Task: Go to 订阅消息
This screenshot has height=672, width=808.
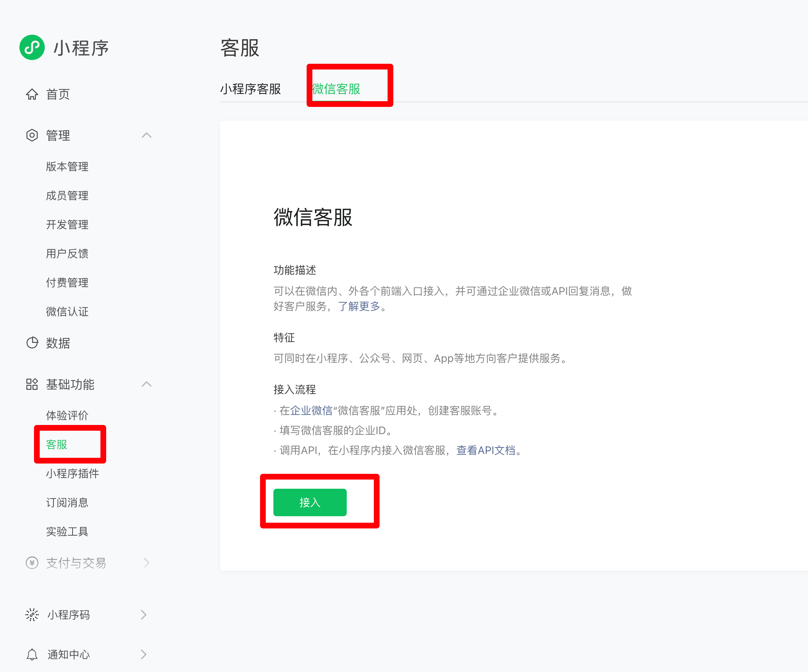Action: click(67, 503)
